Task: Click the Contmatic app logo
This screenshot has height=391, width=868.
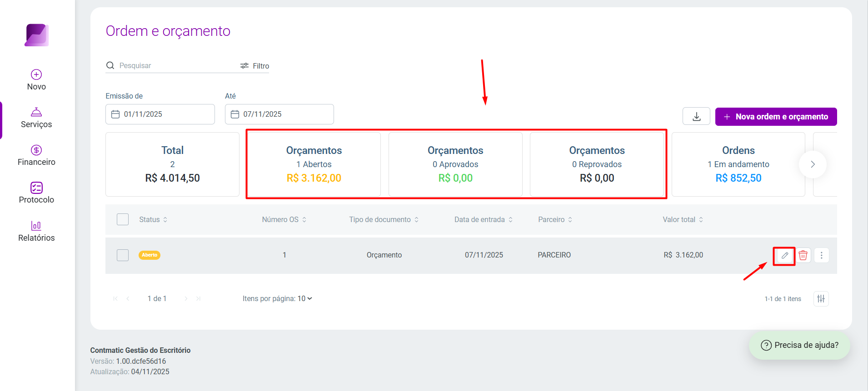Action: [37, 35]
